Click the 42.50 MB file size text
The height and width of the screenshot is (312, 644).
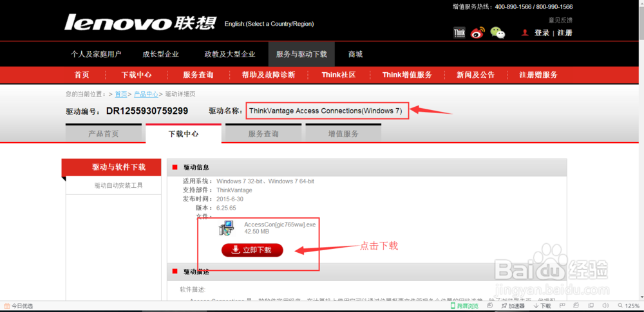click(257, 232)
